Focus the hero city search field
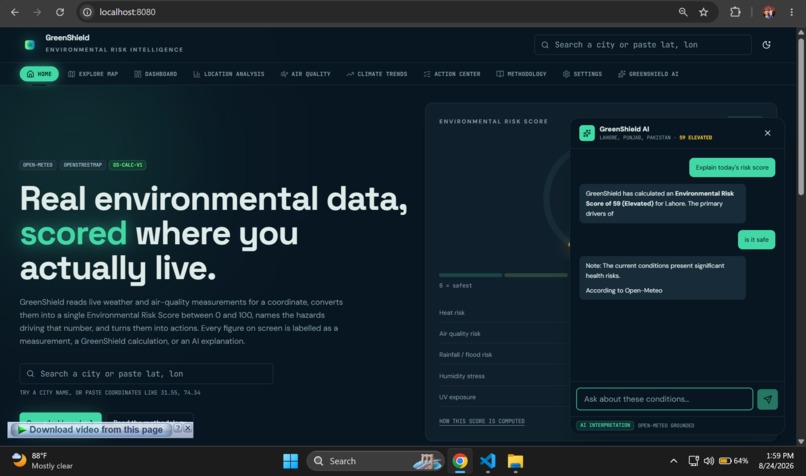 click(x=146, y=374)
